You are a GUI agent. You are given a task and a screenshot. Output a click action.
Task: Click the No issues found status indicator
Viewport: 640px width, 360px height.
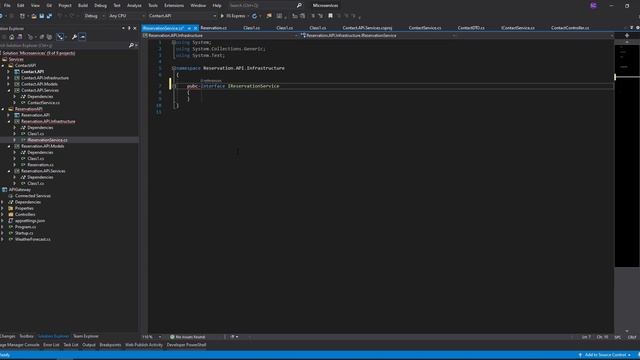tap(188, 337)
